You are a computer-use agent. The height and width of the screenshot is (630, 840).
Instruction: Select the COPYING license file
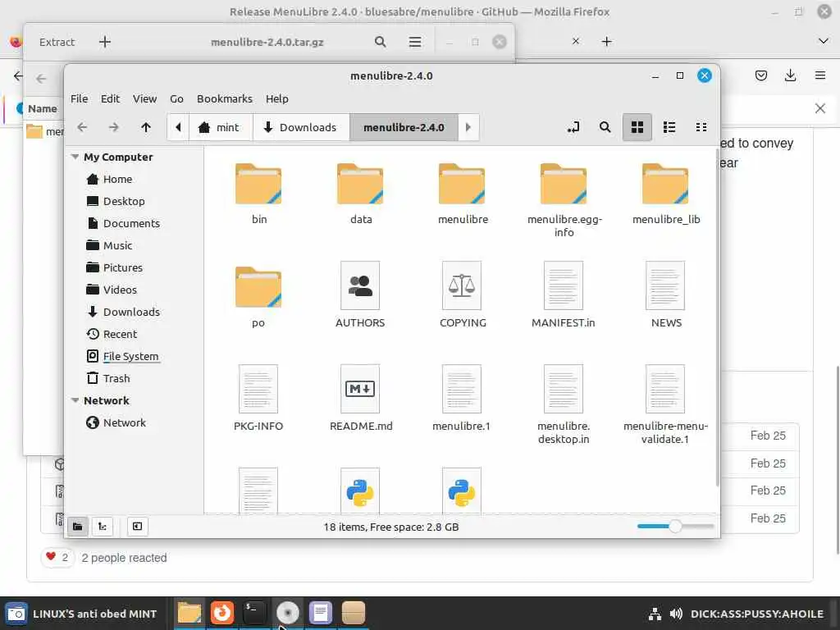coord(463,294)
